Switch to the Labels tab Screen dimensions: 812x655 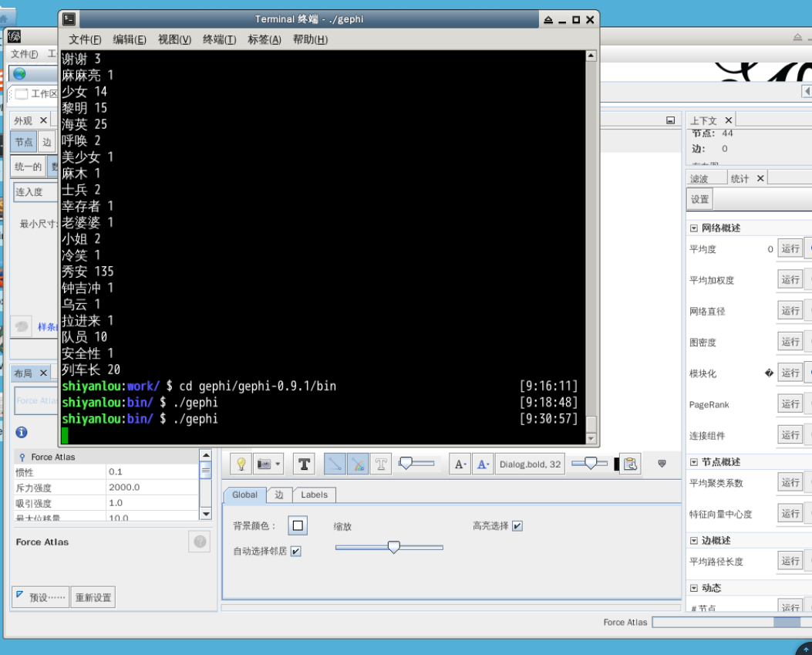(x=314, y=495)
